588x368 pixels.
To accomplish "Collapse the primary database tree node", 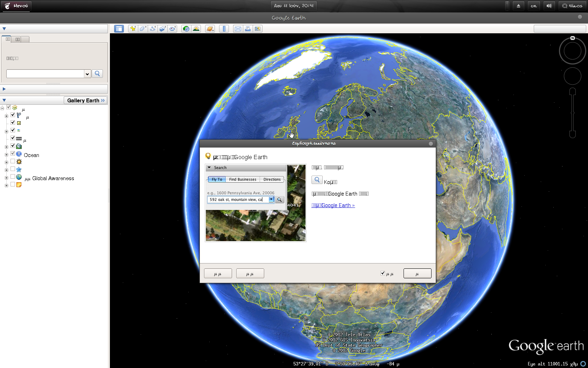I will coord(2,108).
